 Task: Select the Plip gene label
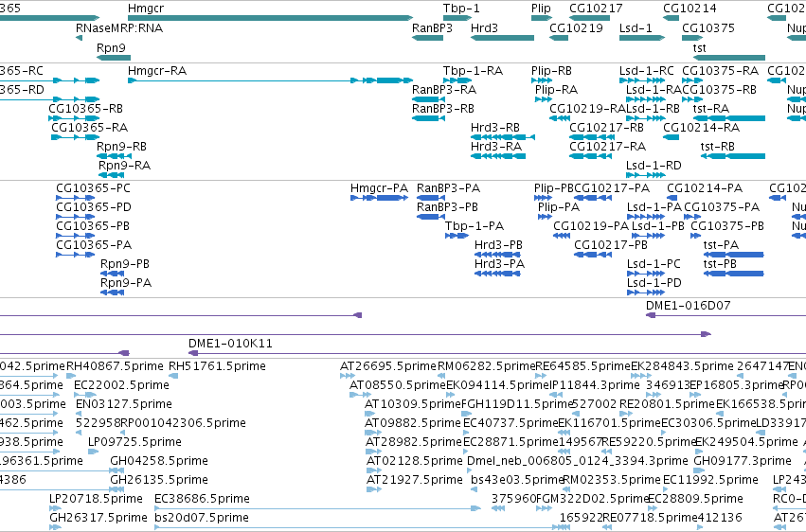pyautogui.click(x=541, y=9)
